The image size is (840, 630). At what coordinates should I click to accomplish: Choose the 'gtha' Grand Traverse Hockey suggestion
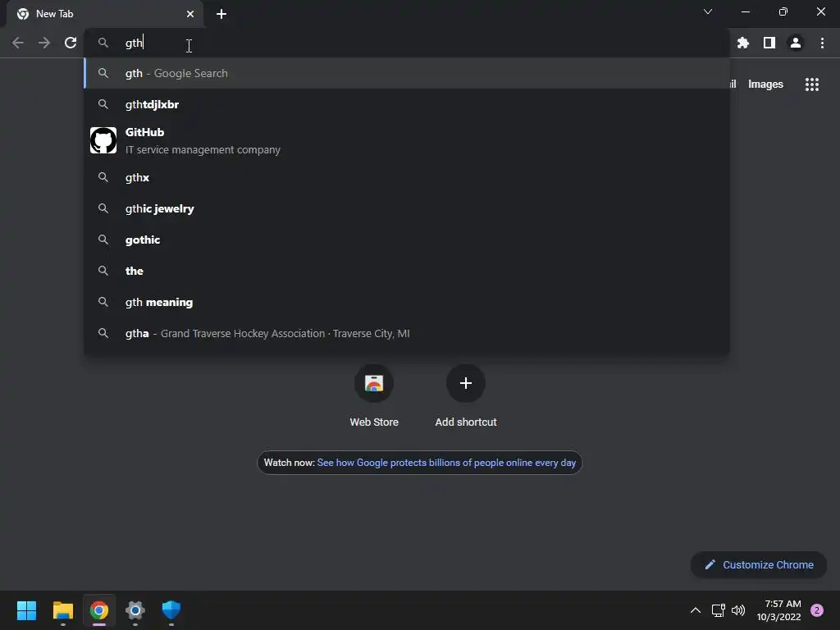tap(407, 333)
